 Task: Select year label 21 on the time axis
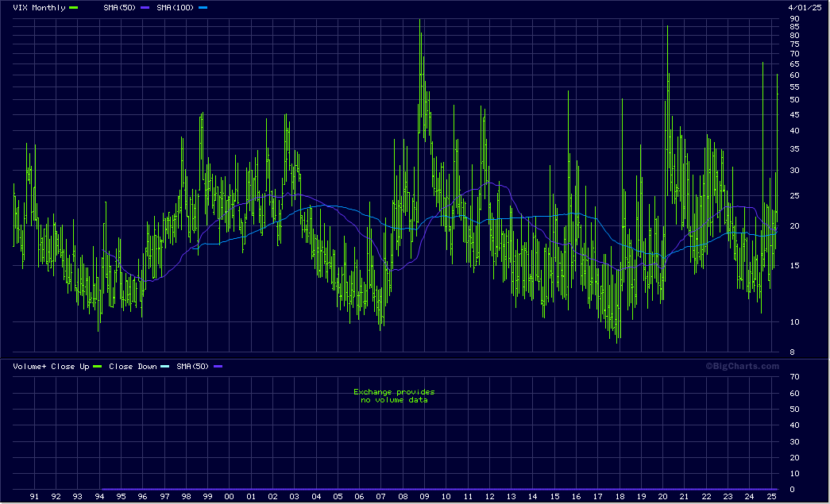coord(685,496)
